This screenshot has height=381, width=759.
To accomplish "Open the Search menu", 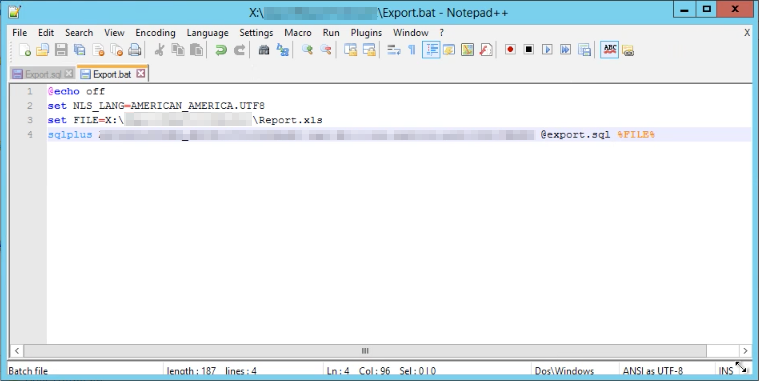I will pyautogui.click(x=79, y=32).
